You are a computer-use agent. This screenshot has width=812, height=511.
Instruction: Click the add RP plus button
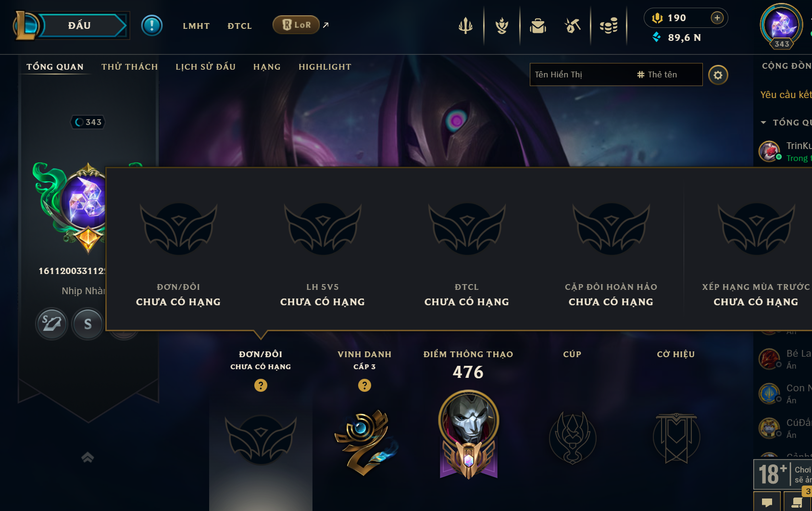pyautogui.click(x=717, y=18)
